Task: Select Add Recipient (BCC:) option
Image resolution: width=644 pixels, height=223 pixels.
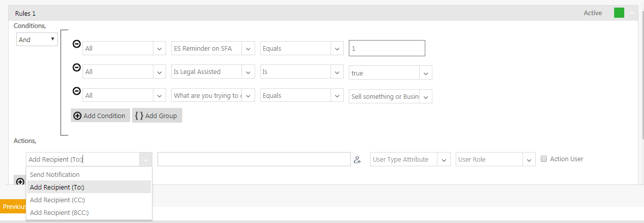Action: [59, 213]
